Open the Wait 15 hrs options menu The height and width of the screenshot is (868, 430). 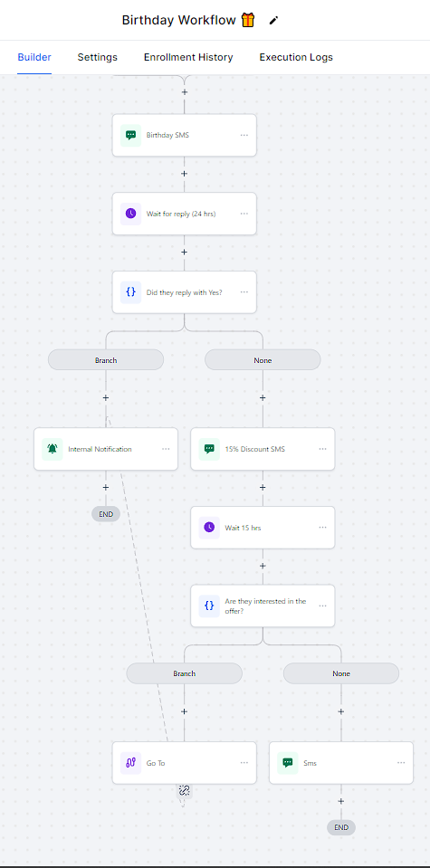[x=322, y=528]
